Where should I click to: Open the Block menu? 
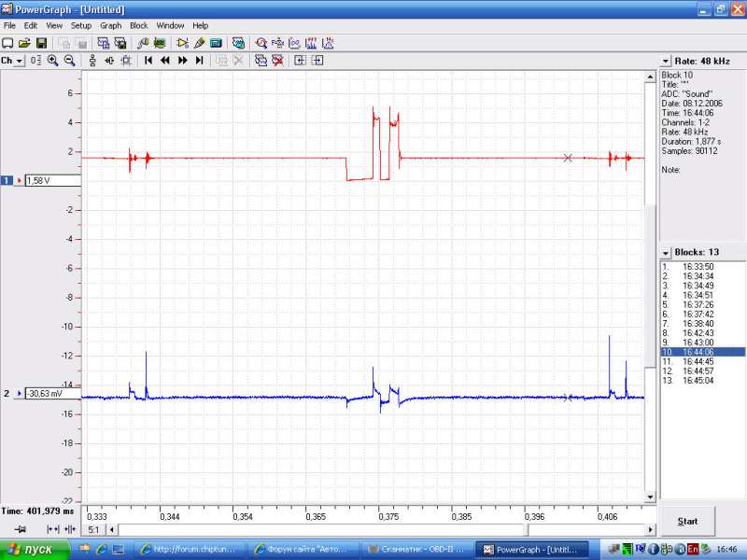(x=138, y=26)
